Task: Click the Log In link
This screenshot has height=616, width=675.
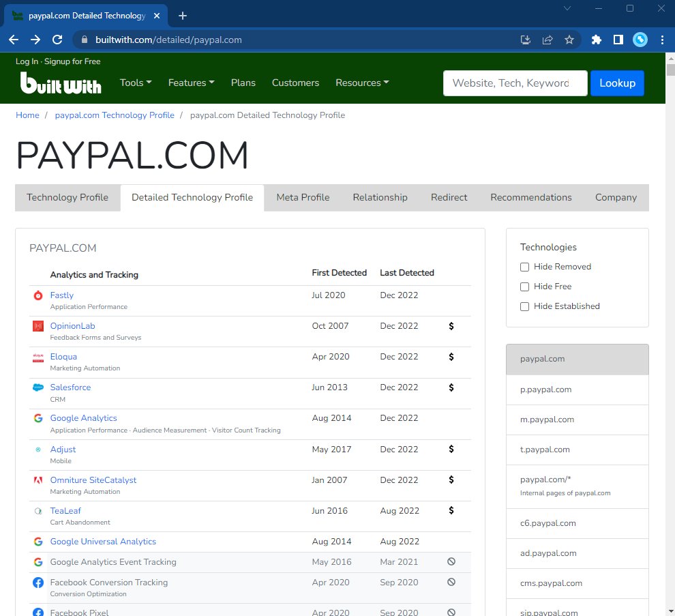Action: pos(27,61)
